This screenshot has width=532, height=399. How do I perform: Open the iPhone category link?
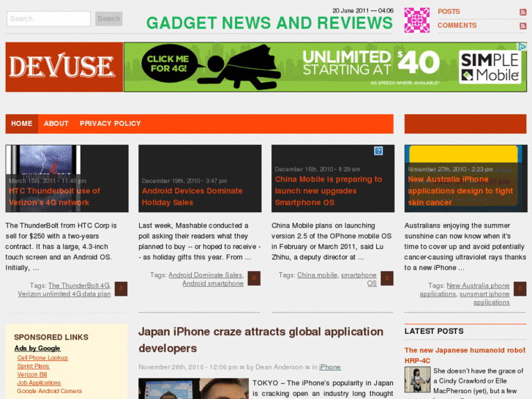330,367
